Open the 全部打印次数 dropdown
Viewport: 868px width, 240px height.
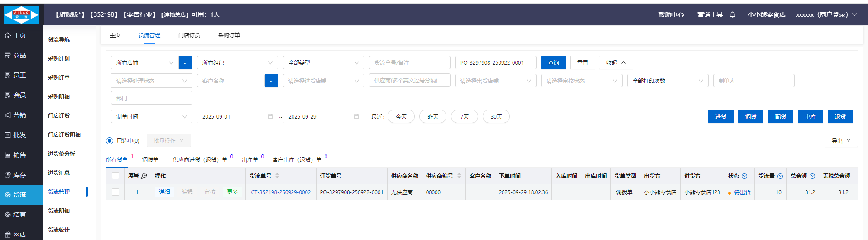tap(667, 81)
